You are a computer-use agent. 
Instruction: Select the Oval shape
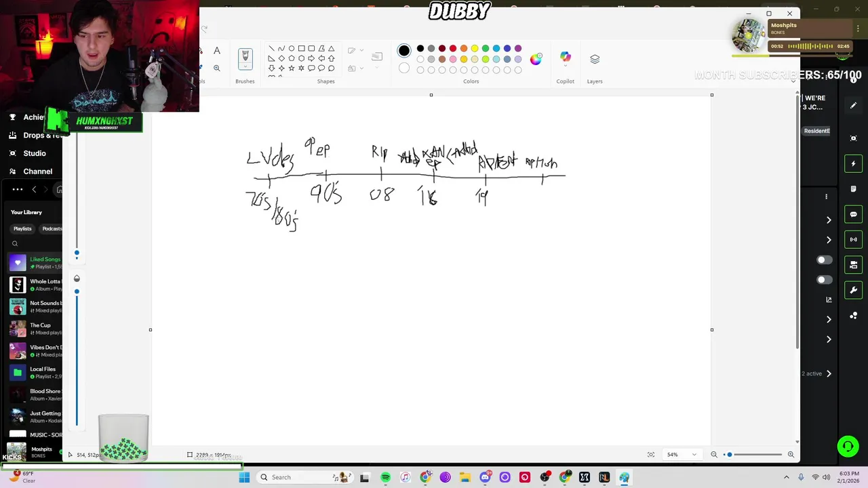point(292,49)
